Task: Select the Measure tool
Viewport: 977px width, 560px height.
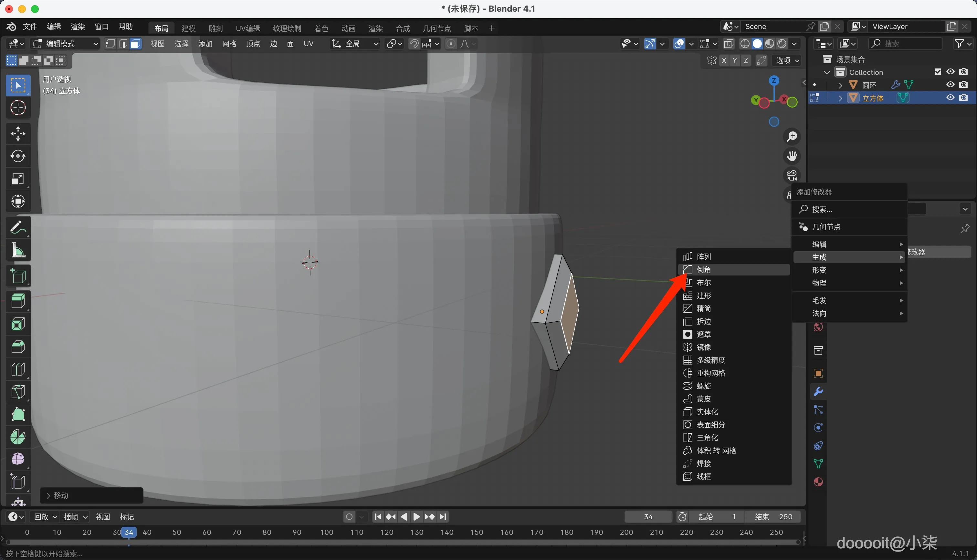Action: (18, 250)
